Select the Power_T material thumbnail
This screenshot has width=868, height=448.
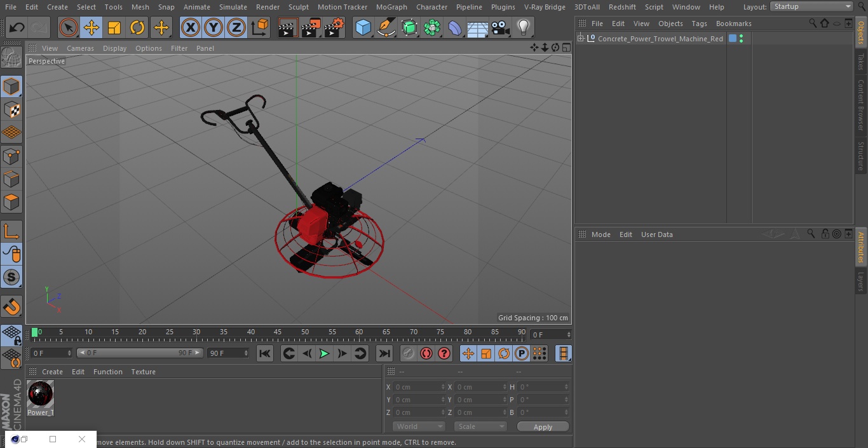(41, 395)
